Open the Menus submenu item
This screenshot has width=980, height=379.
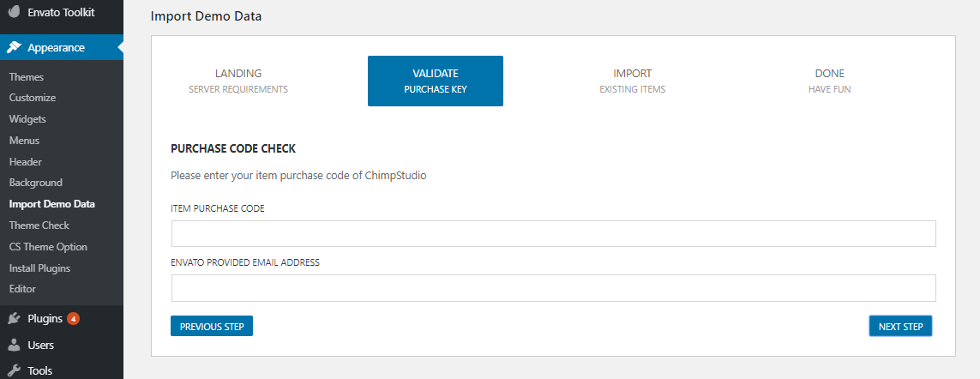pyautogui.click(x=24, y=141)
